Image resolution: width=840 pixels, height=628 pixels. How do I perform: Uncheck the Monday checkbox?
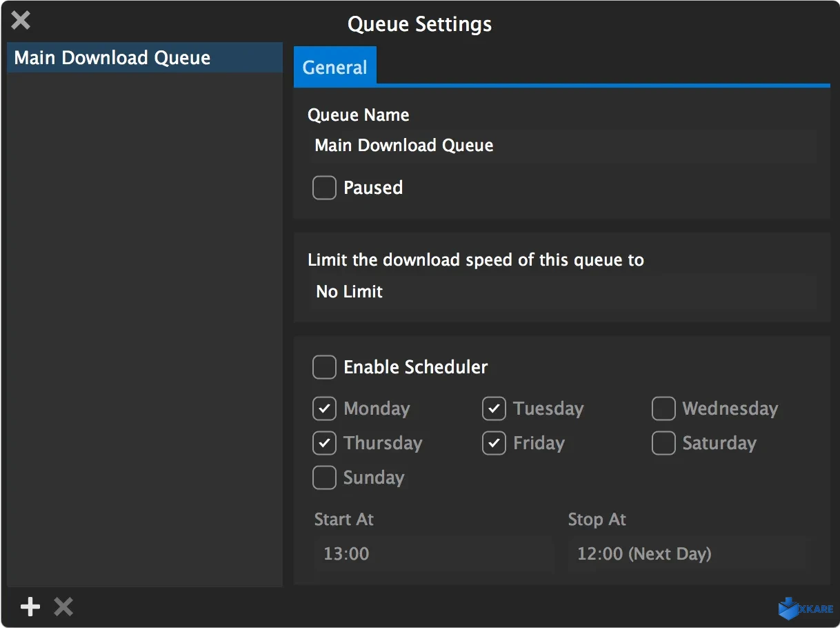click(324, 409)
